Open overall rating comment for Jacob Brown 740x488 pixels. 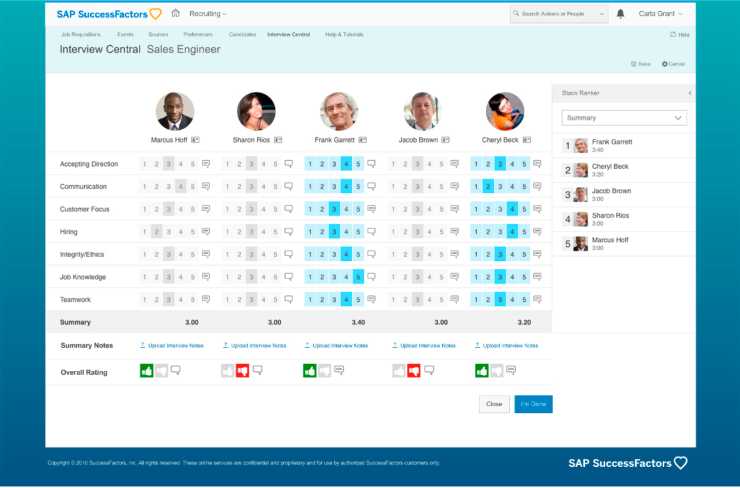pyautogui.click(x=429, y=370)
